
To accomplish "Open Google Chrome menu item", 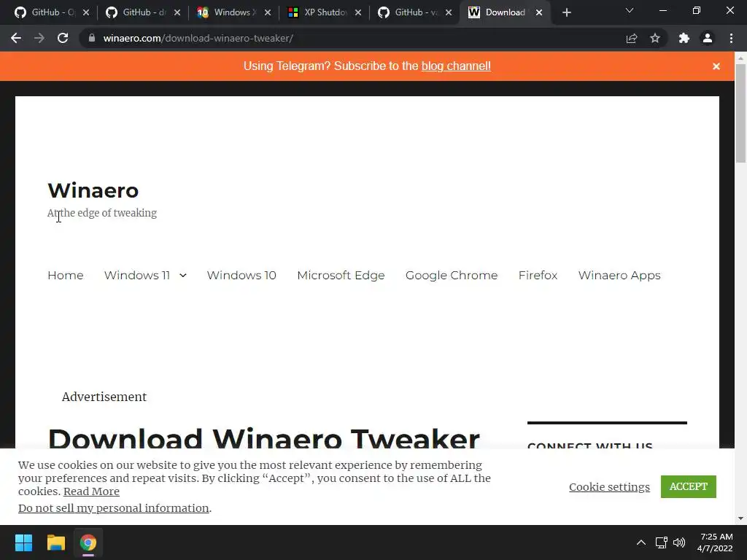I will click(452, 276).
